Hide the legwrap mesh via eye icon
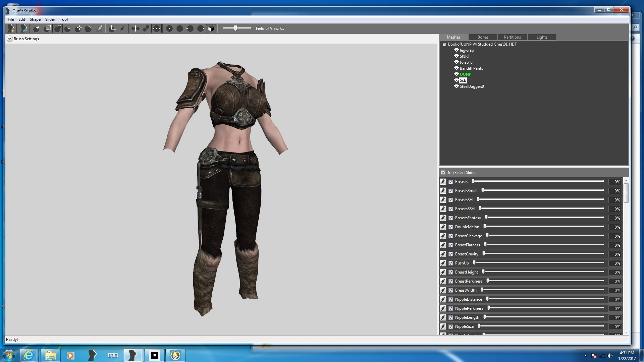Screen dimensions: 644x362 coord(456,50)
